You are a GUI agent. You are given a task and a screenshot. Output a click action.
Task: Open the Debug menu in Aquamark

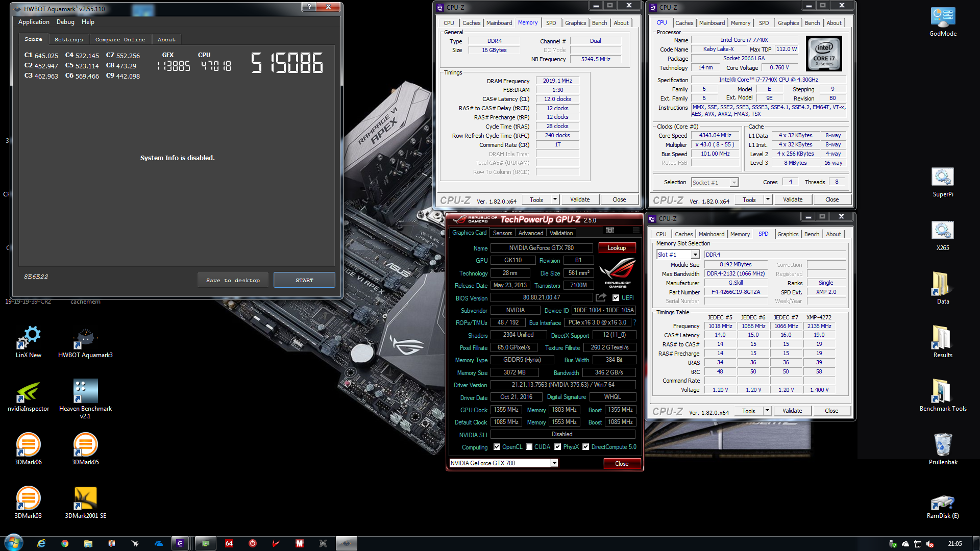click(65, 22)
